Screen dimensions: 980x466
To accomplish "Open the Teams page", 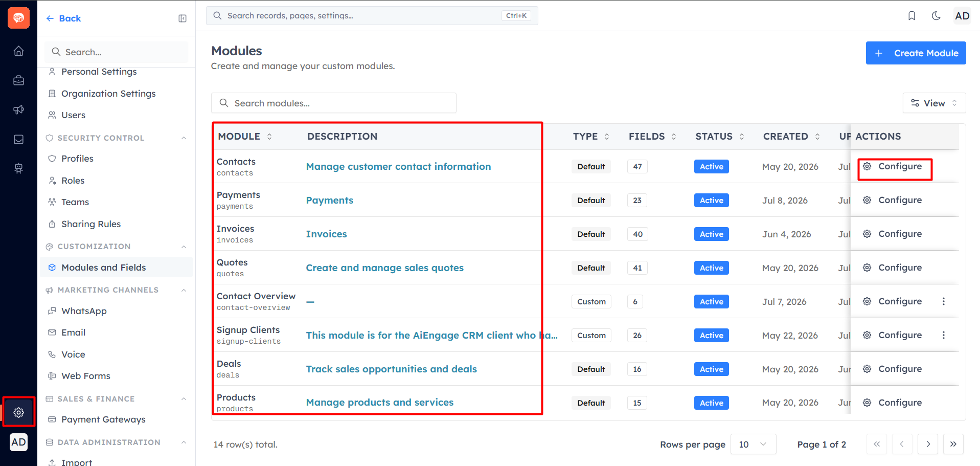I will [75, 202].
